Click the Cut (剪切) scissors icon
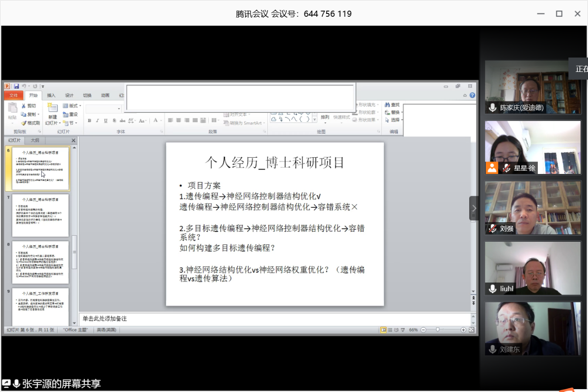 (24, 106)
